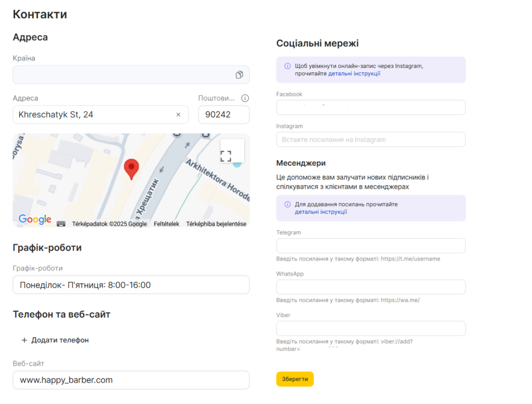The width and height of the screenshot is (532, 404).
Task: Click the red location pin on the map
Action: tap(132, 168)
